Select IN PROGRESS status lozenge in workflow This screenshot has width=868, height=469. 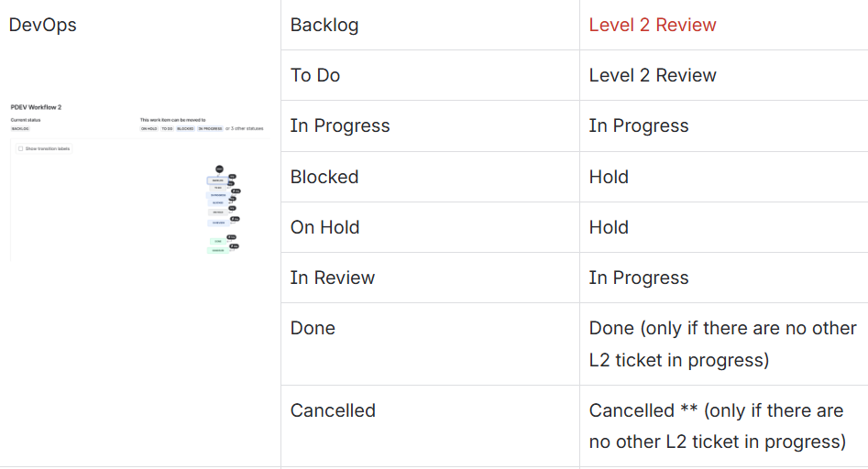pyautogui.click(x=210, y=129)
